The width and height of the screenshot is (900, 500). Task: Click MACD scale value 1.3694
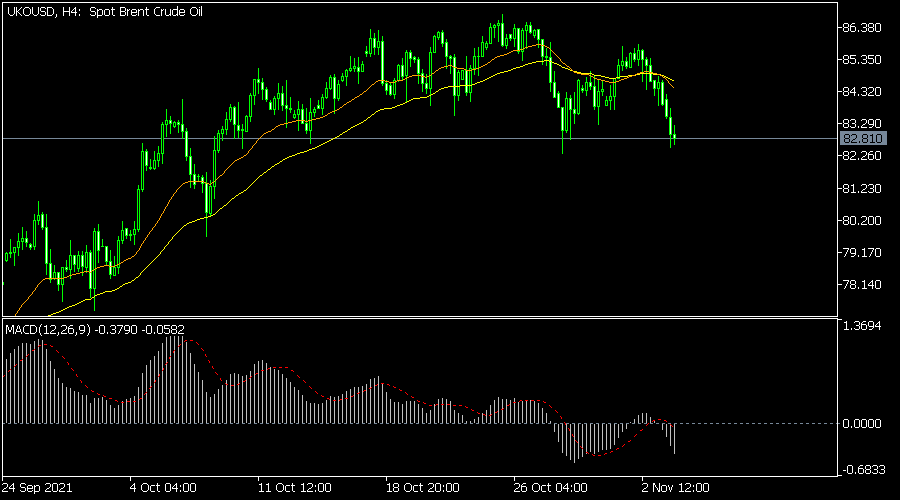coord(862,325)
